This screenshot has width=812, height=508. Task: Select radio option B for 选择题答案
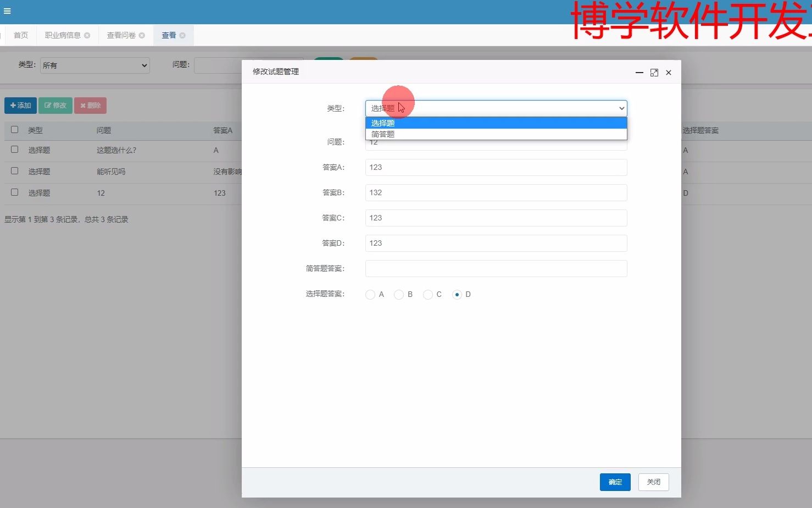tap(399, 295)
